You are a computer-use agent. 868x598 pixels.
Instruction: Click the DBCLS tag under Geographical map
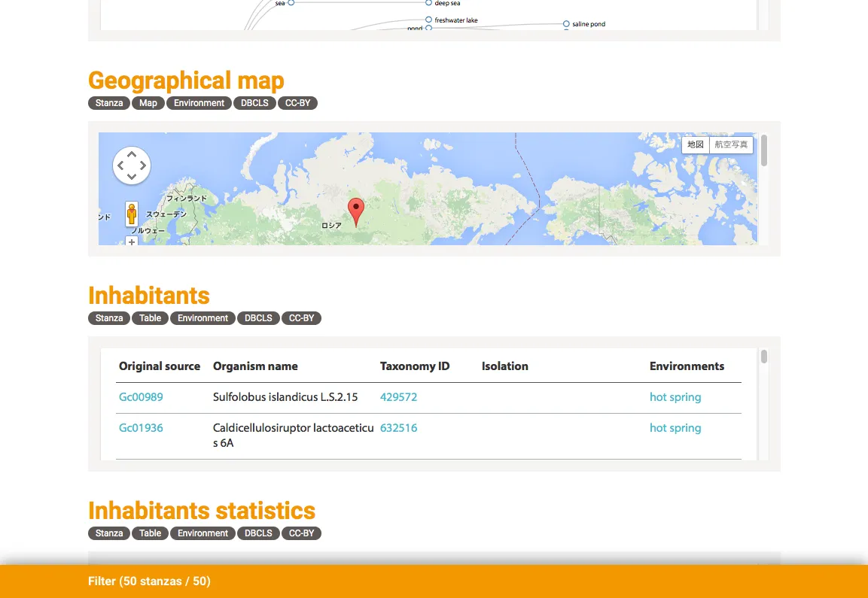coord(254,103)
